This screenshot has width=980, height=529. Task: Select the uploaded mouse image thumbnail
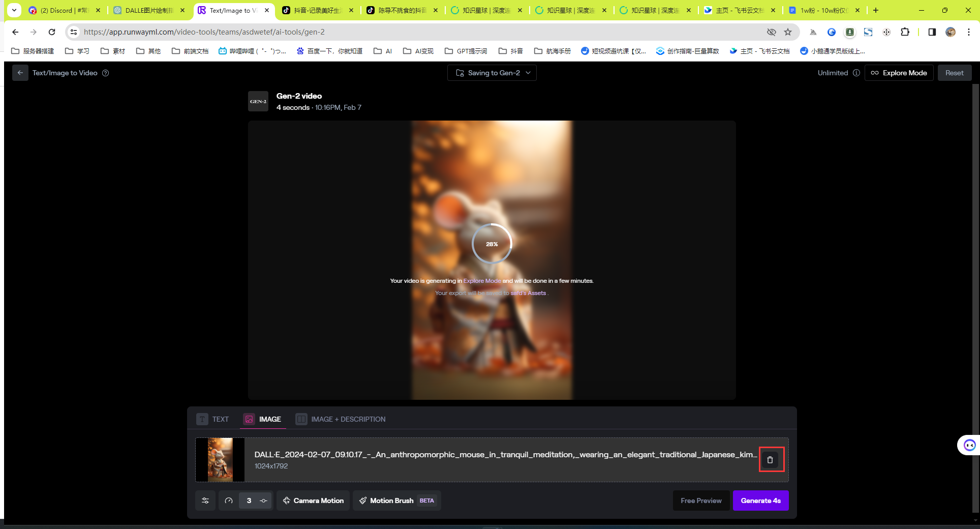[x=220, y=460]
